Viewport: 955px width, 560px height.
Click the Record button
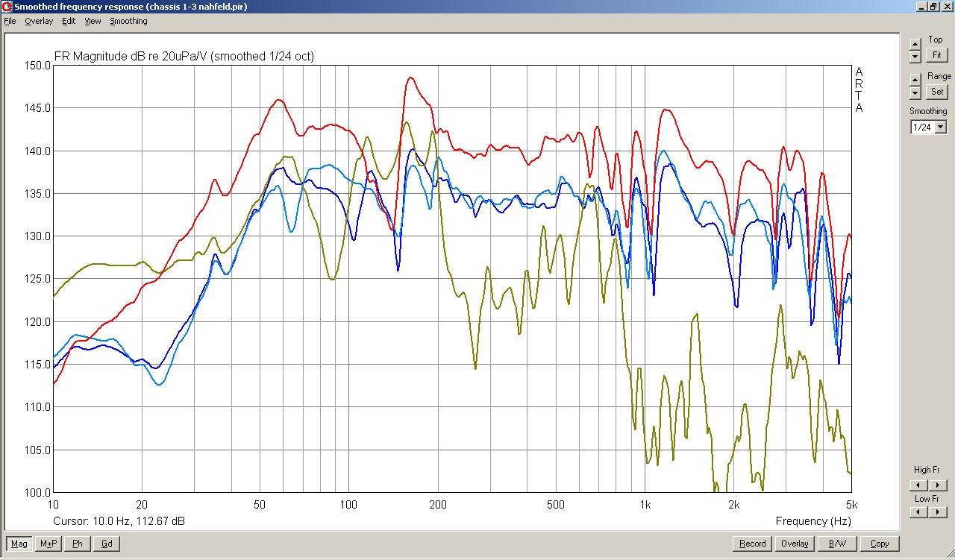pos(752,544)
